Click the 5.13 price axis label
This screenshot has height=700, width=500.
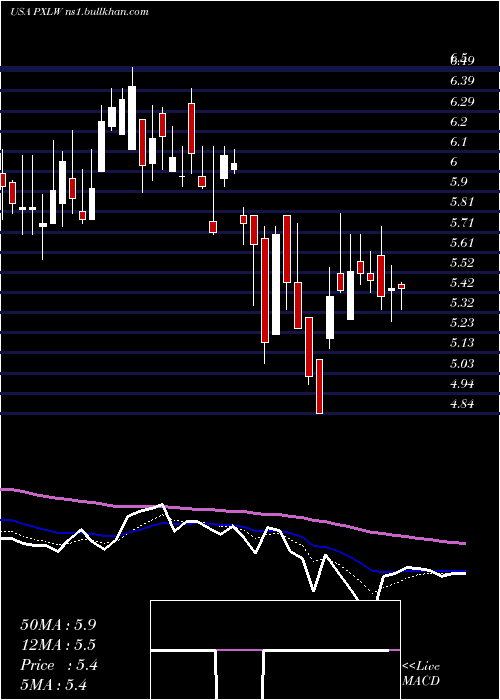462,343
